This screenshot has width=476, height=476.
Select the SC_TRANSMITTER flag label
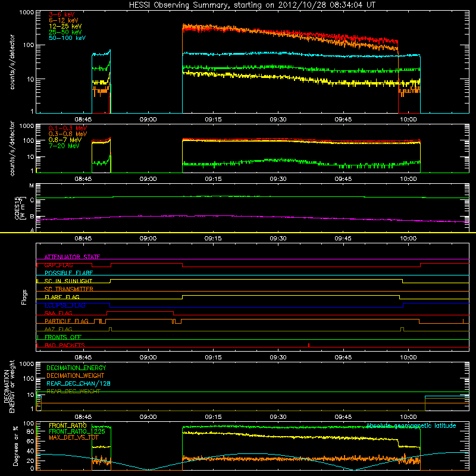point(69,289)
